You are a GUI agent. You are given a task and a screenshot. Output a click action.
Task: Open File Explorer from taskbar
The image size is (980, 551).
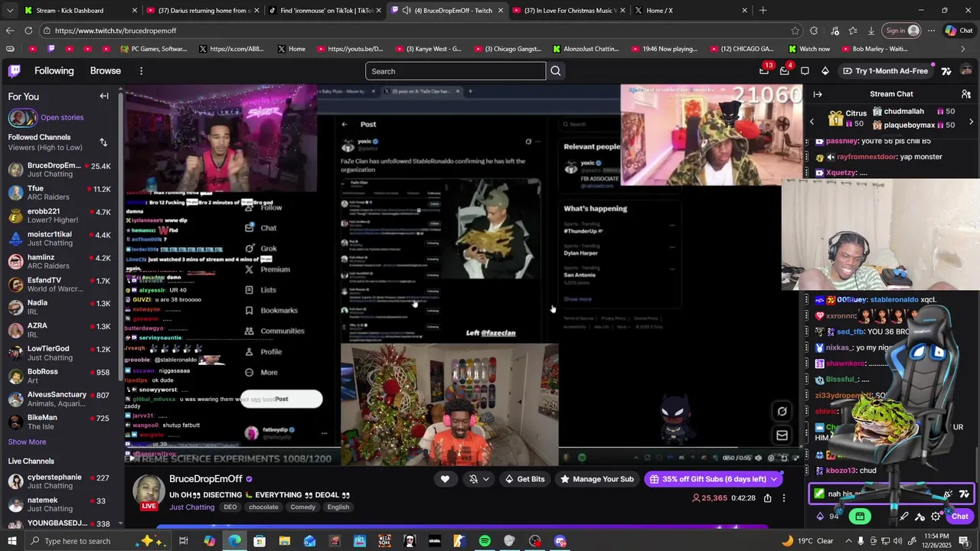pyautogui.click(x=285, y=541)
